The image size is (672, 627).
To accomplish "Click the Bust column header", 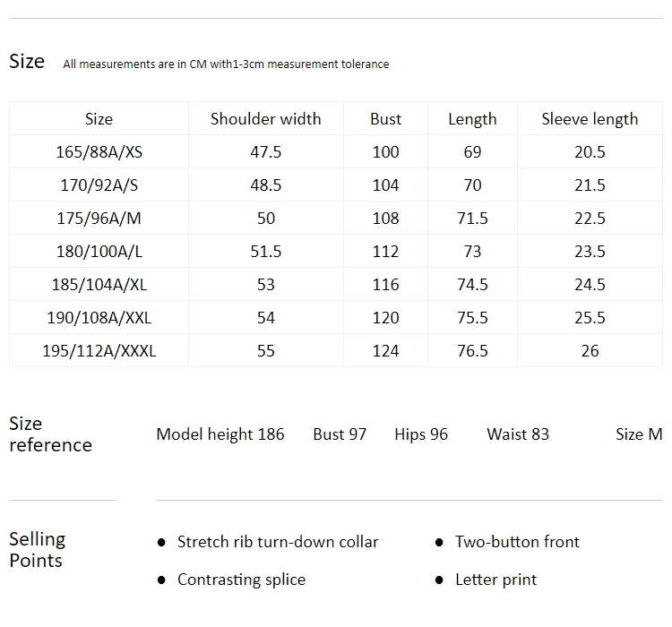I will tap(385, 119).
